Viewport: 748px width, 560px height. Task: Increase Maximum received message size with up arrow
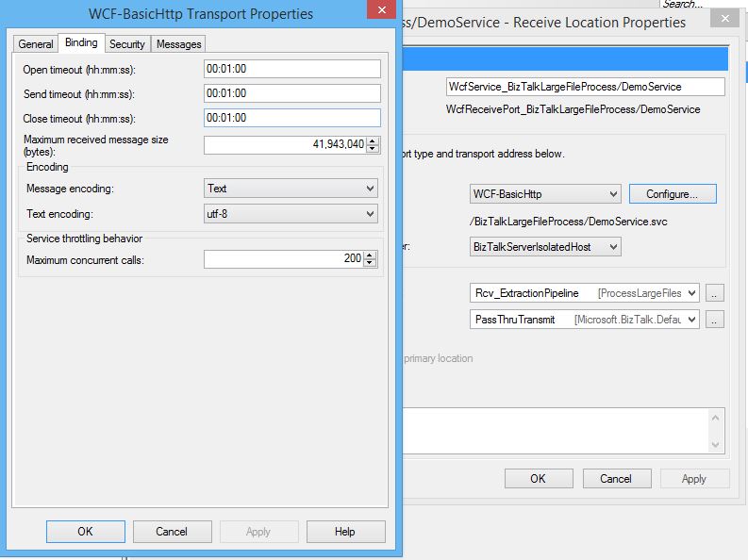373,140
